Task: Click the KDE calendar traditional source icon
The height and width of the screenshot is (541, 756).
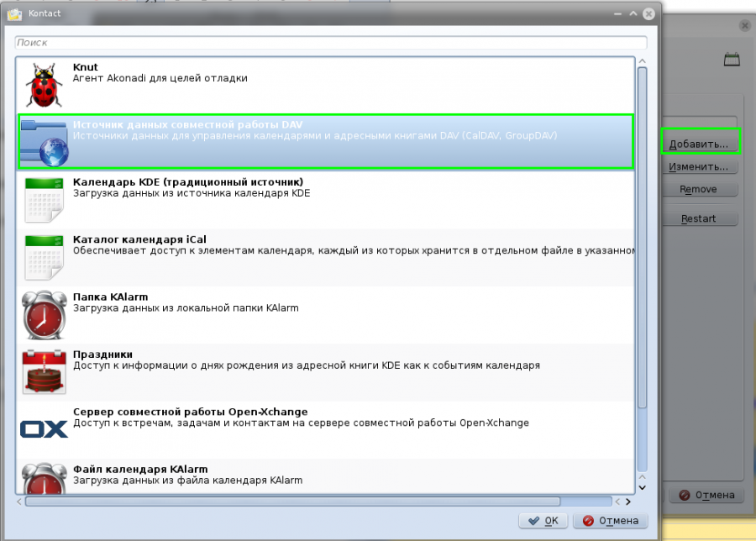Action: [x=44, y=200]
